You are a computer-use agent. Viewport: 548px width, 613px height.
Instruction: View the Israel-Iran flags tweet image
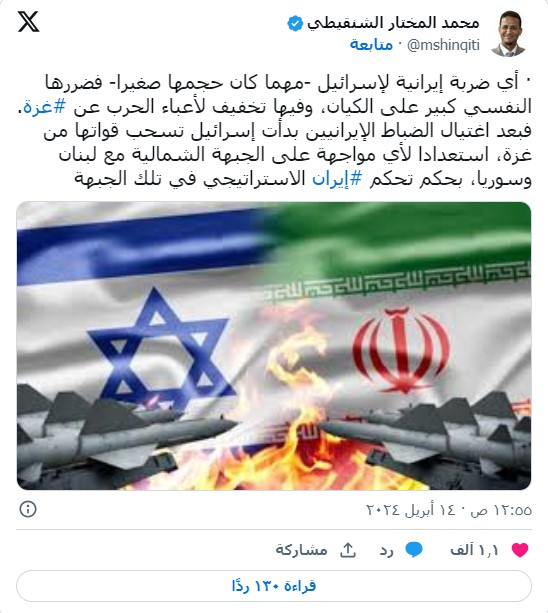click(x=274, y=346)
